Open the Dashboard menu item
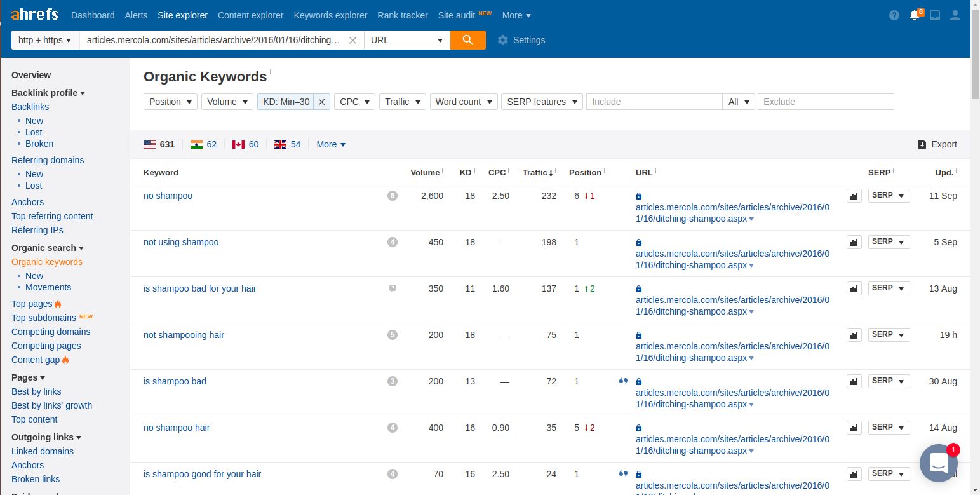Image resolution: width=980 pixels, height=495 pixels. pyautogui.click(x=93, y=15)
